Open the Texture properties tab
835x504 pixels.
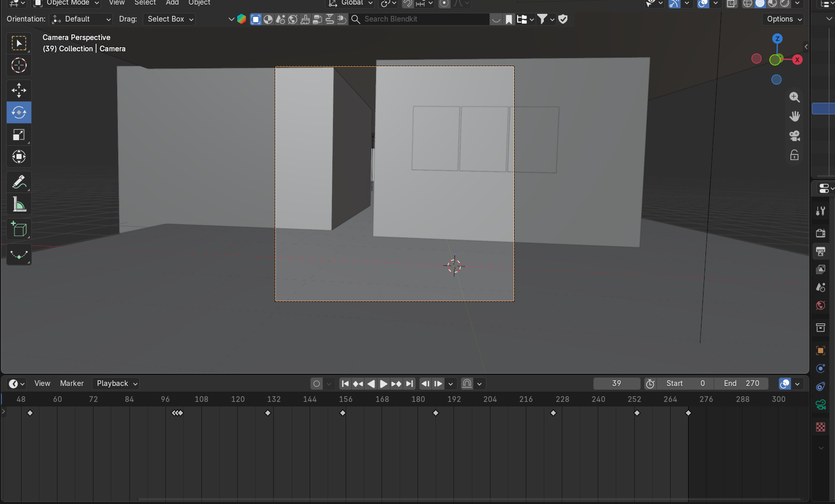point(821,427)
